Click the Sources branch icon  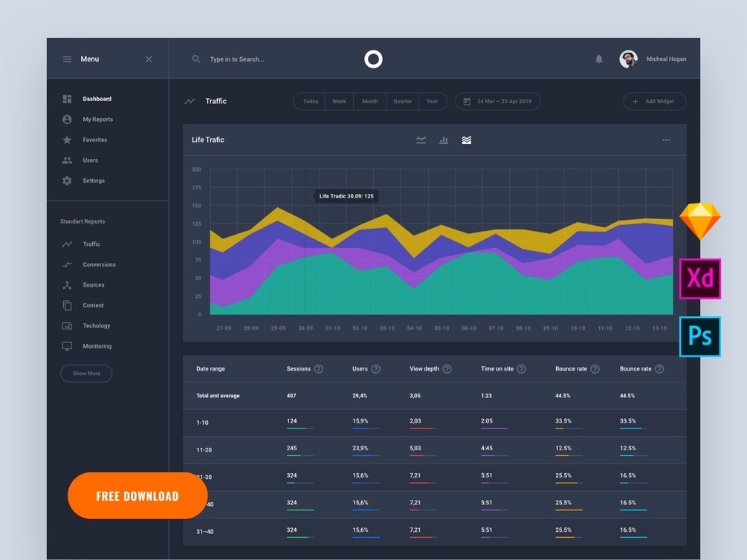tap(67, 284)
